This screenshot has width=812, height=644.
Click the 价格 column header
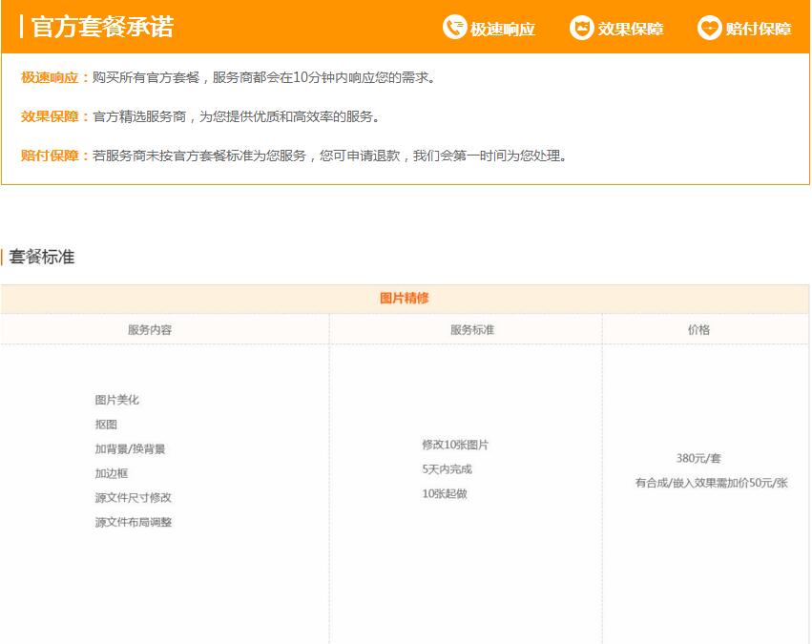coord(698,330)
